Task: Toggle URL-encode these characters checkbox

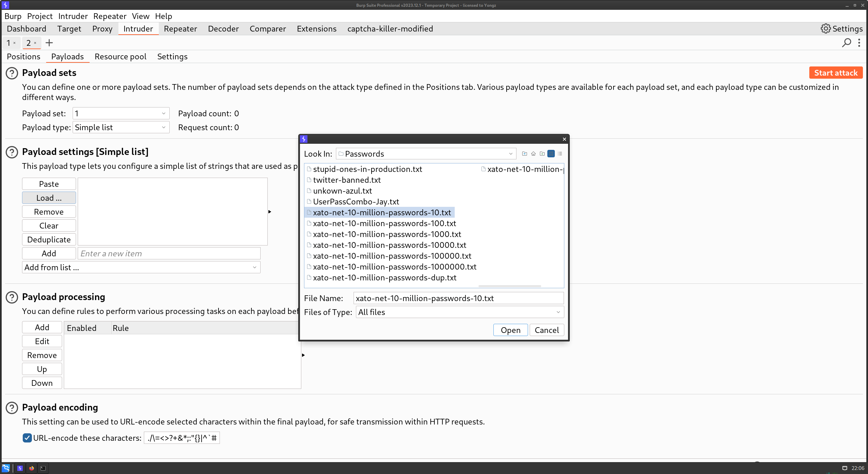Action: tap(27, 438)
